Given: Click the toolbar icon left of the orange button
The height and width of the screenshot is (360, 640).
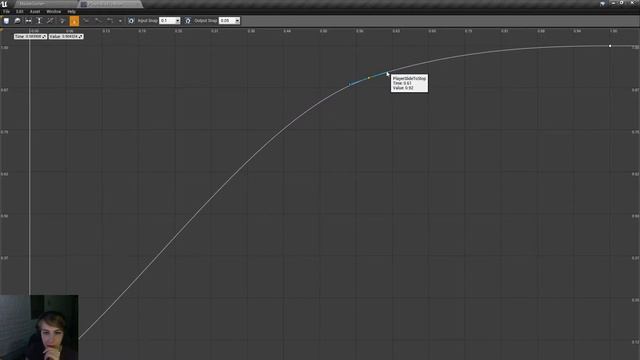Looking at the screenshot, I should pyautogui.click(x=62, y=20).
